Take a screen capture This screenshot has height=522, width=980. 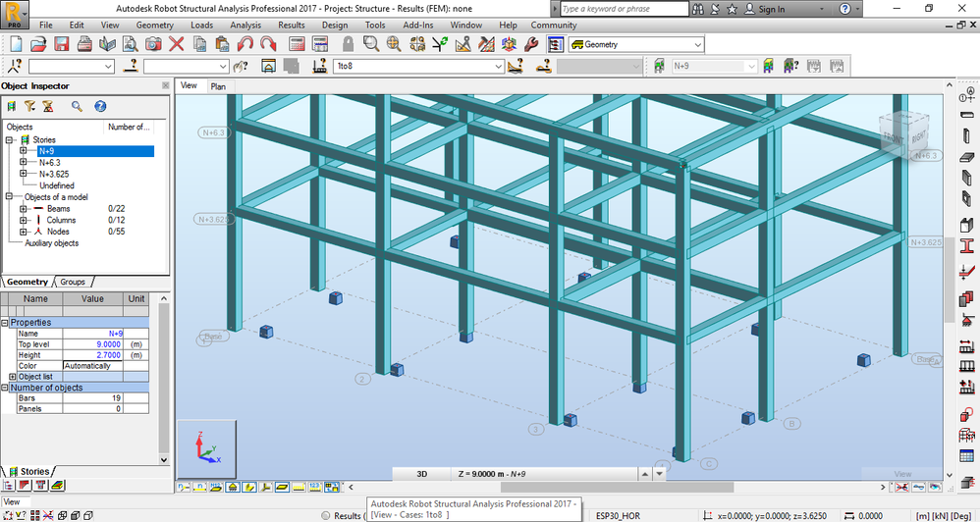click(153, 44)
